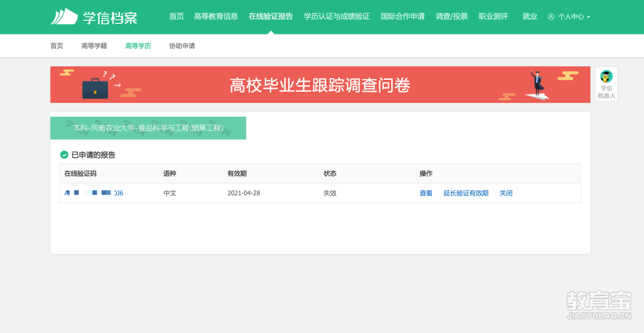The width and height of the screenshot is (644, 333).
Task: Click the expiry date 2021-04-28
Action: click(x=244, y=193)
